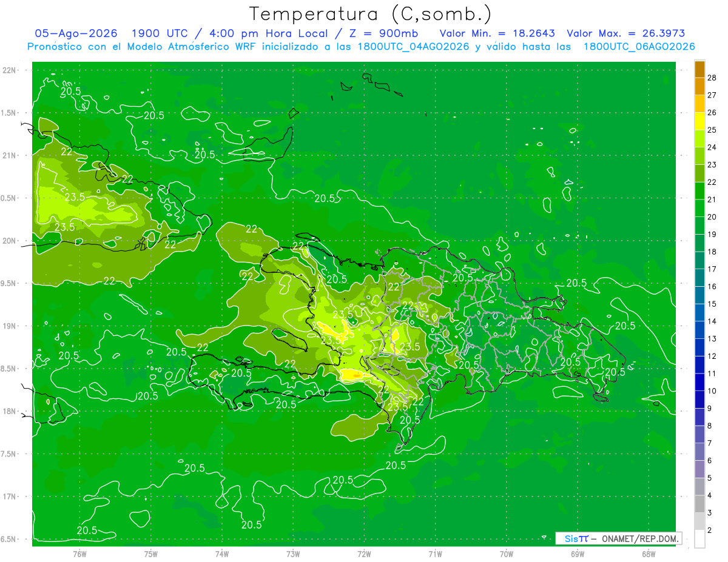Click 'Valor Max. = 26.3973' text
This screenshot has width=728, height=562.
[x=625, y=34]
